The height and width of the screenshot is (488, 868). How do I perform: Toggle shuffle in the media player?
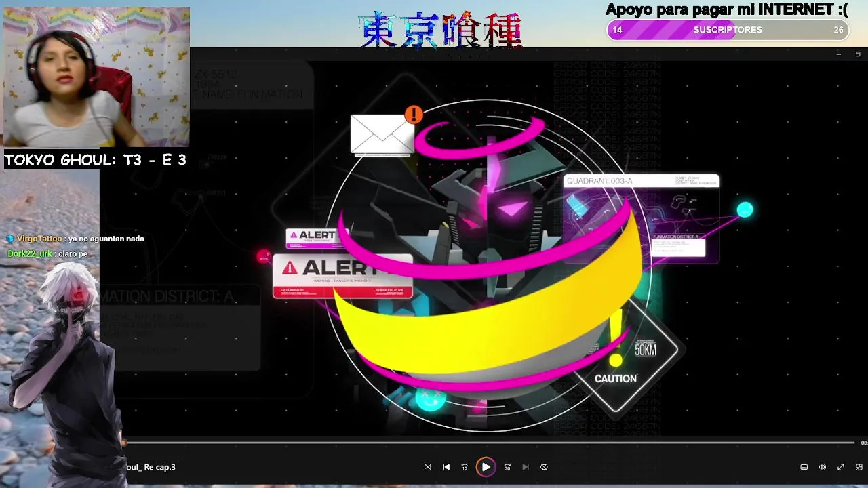[x=428, y=467]
